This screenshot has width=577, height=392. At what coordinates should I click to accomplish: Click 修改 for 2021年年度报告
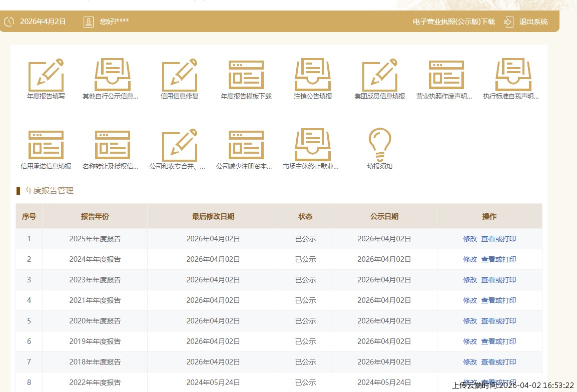point(470,300)
